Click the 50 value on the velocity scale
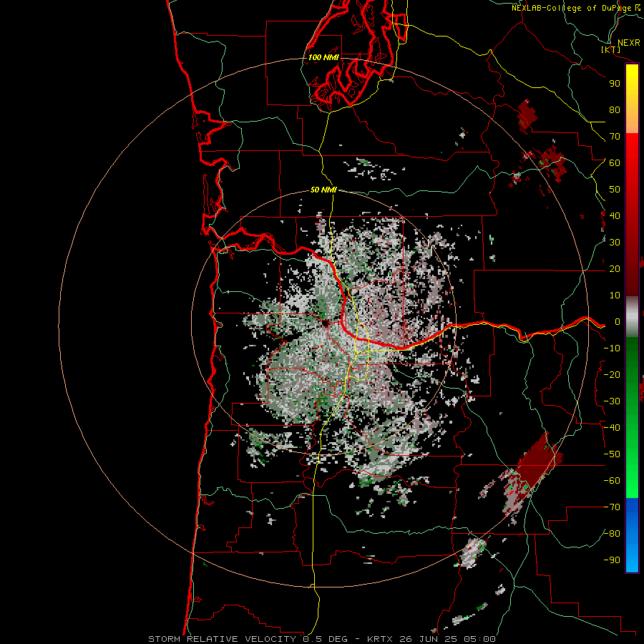644x644 pixels. point(615,190)
